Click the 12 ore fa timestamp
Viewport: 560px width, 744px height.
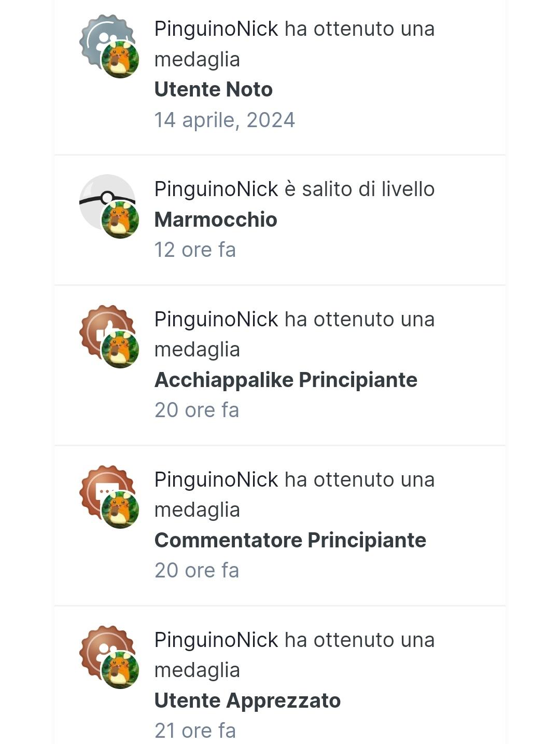click(195, 250)
